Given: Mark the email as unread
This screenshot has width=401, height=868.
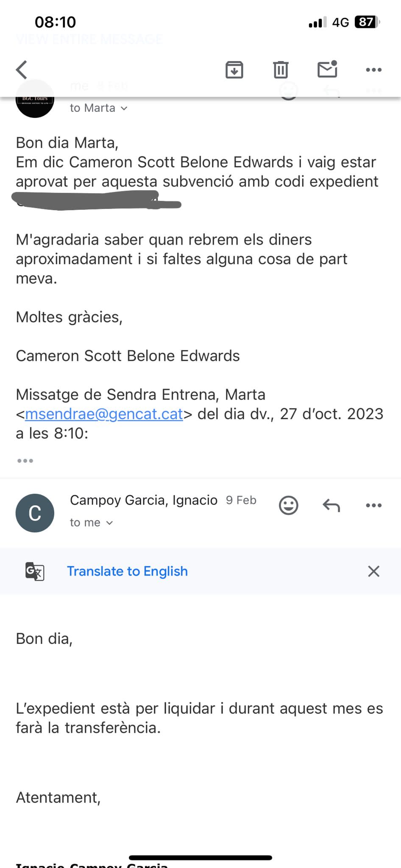Looking at the screenshot, I should (x=327, y=70).
